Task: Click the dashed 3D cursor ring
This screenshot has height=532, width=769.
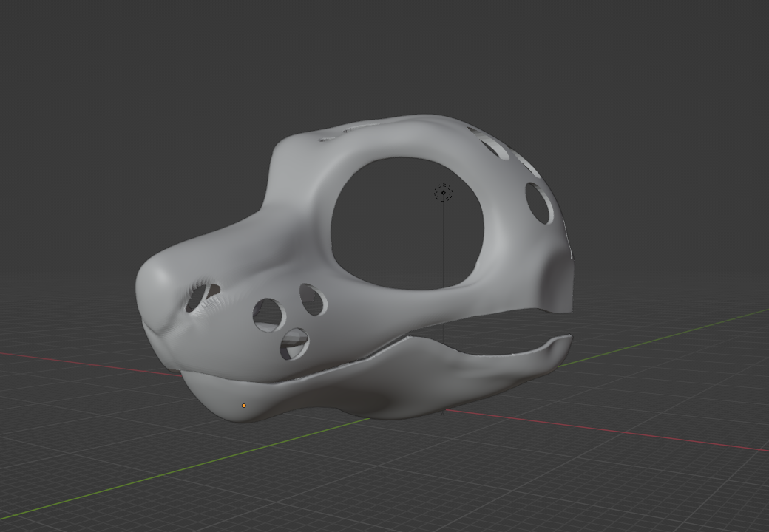Action: [444, 193]
